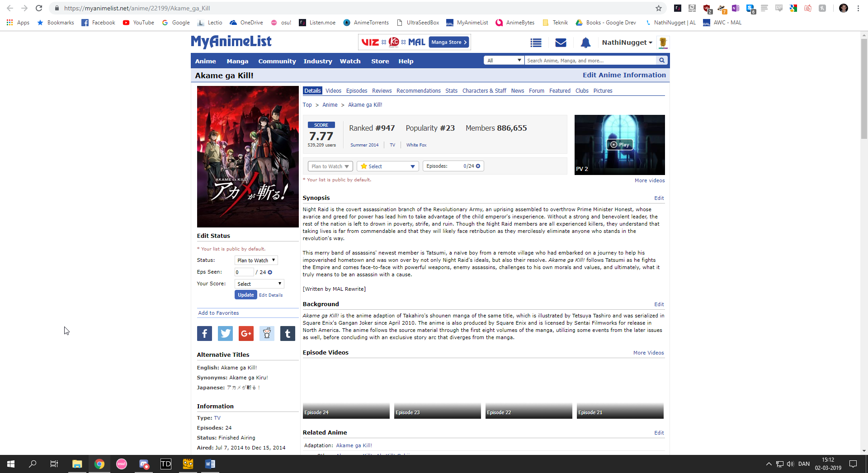Image resolution: width=868 pixels, height=473 pixels.
Task: Click More videos link under PV 2
Action: coord(650,180)
